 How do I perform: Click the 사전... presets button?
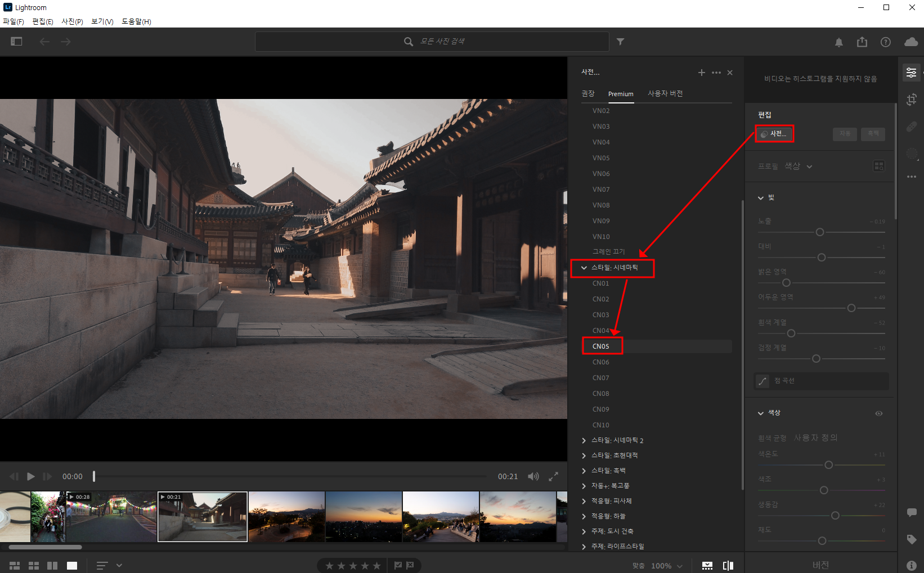click(774, 134)
